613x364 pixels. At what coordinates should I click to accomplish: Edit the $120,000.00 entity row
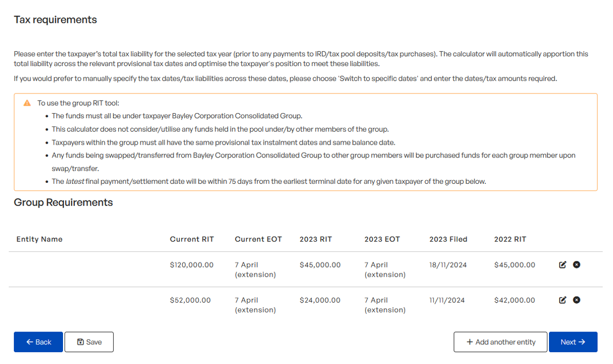tap(562, 265)
